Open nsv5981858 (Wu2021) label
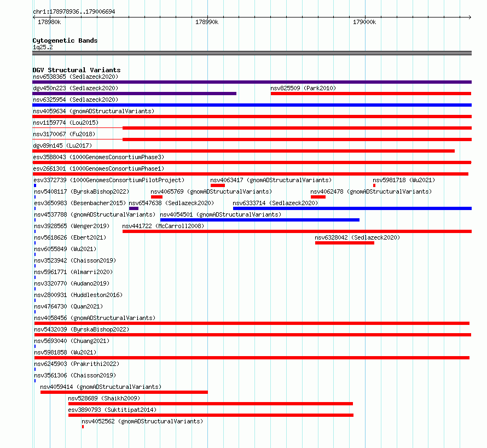The height and width of the screenshot is (448, 487). click(x=65, y=352)
